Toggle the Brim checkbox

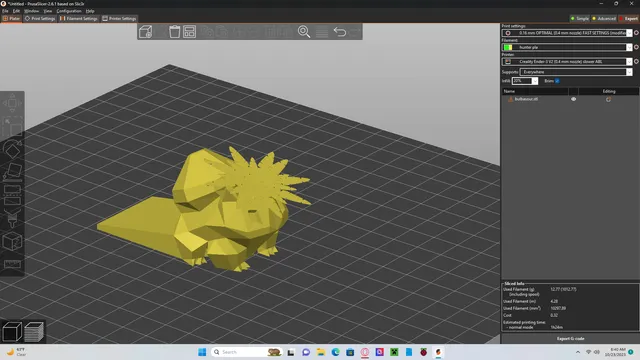[557, 81]
